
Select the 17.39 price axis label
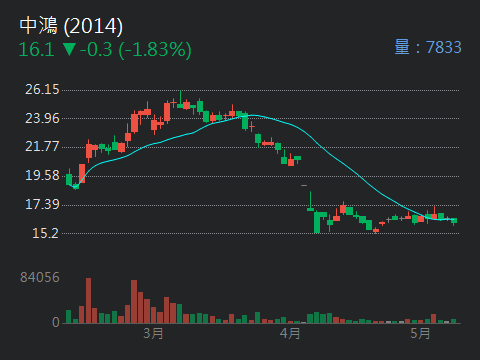pos(42,204)
